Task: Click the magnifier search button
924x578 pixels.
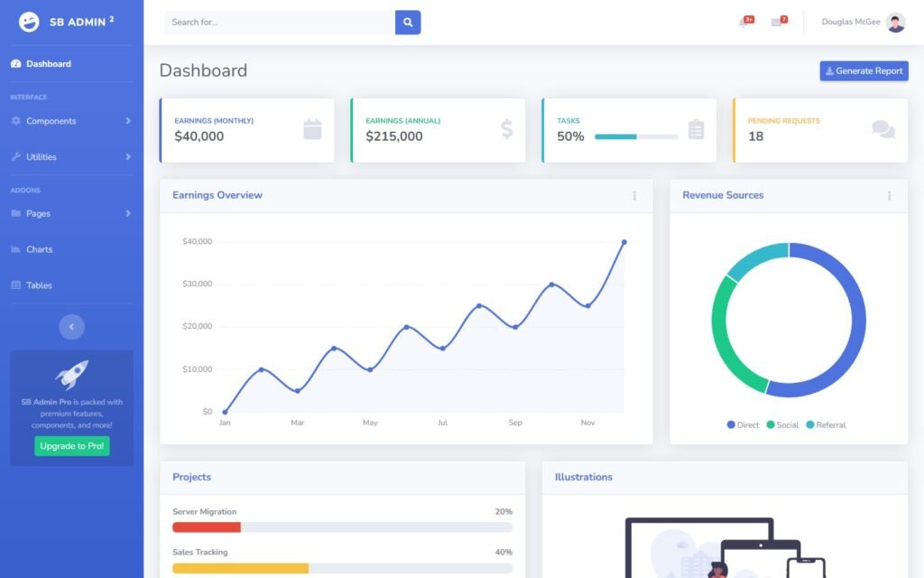Action: point(408,23)
